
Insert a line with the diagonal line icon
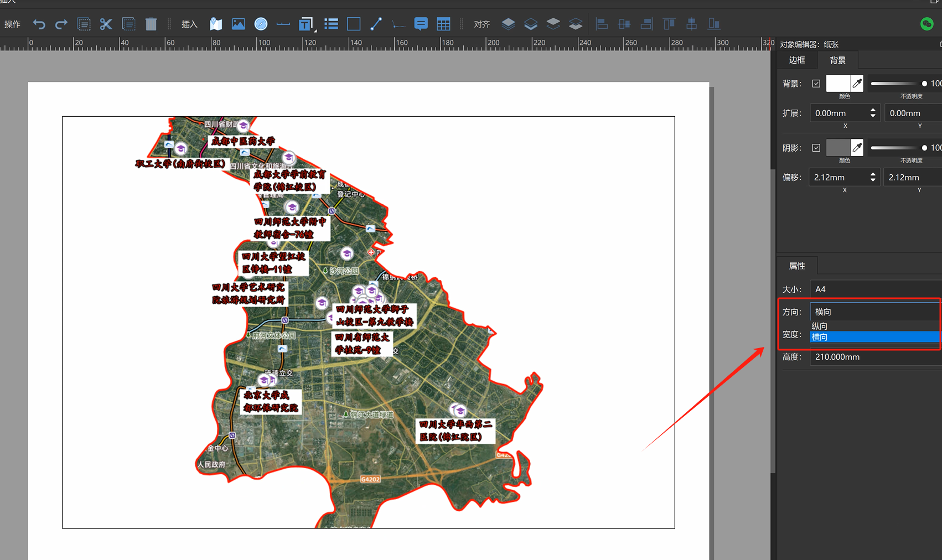point(376,24)
